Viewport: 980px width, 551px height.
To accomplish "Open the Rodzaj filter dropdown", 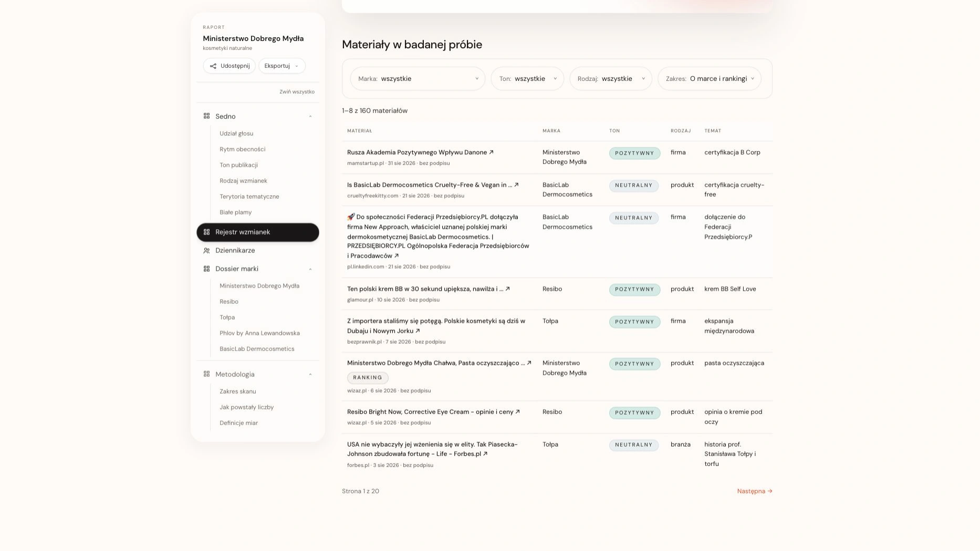I will pyautogui.click(x=611, y=79).
